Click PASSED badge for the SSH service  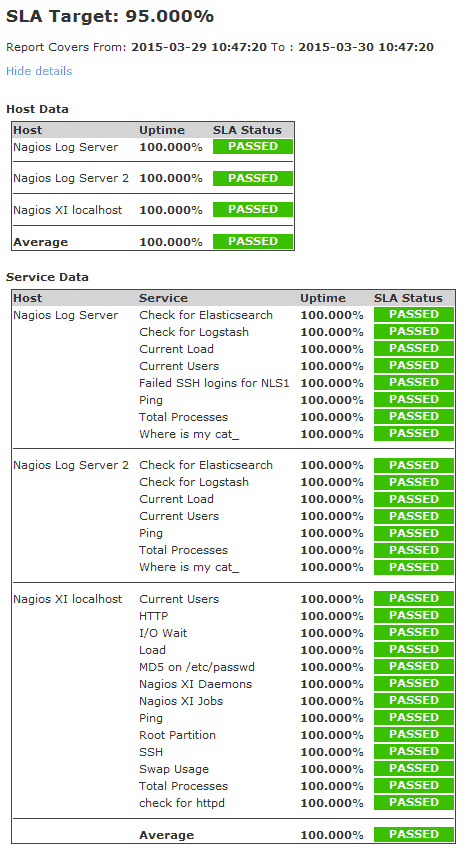(x=414, y=751)
